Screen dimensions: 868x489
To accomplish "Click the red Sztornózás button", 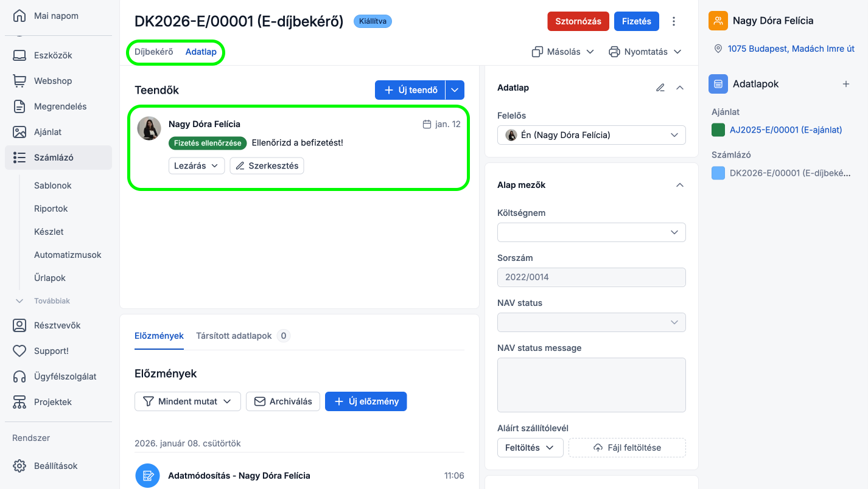I will [578, 21].
